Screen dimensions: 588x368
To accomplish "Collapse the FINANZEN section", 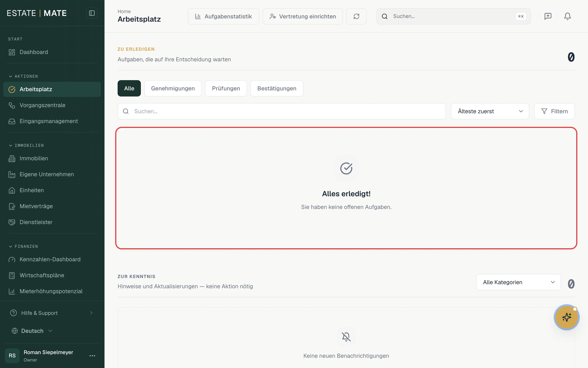I will point(23,247).
